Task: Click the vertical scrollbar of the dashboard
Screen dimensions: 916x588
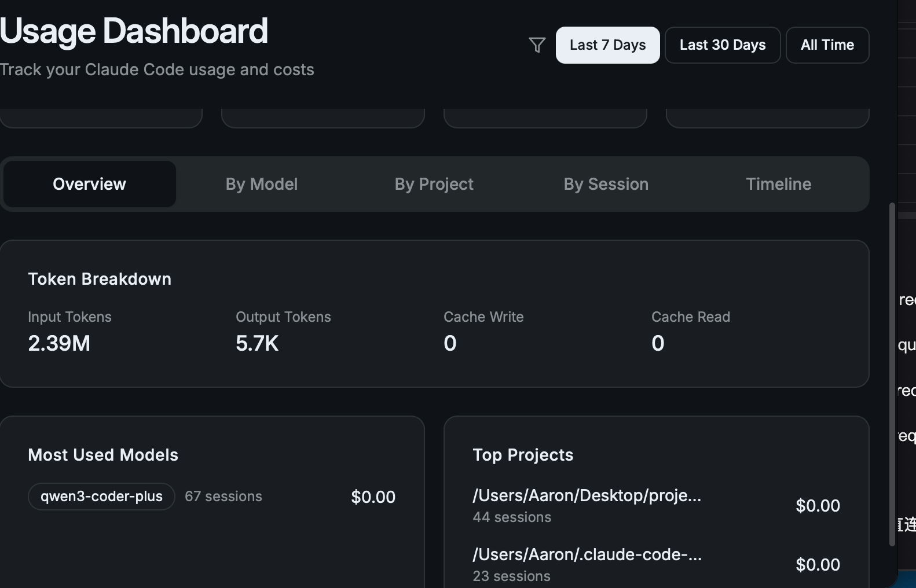Action: [x=892, y=374]
